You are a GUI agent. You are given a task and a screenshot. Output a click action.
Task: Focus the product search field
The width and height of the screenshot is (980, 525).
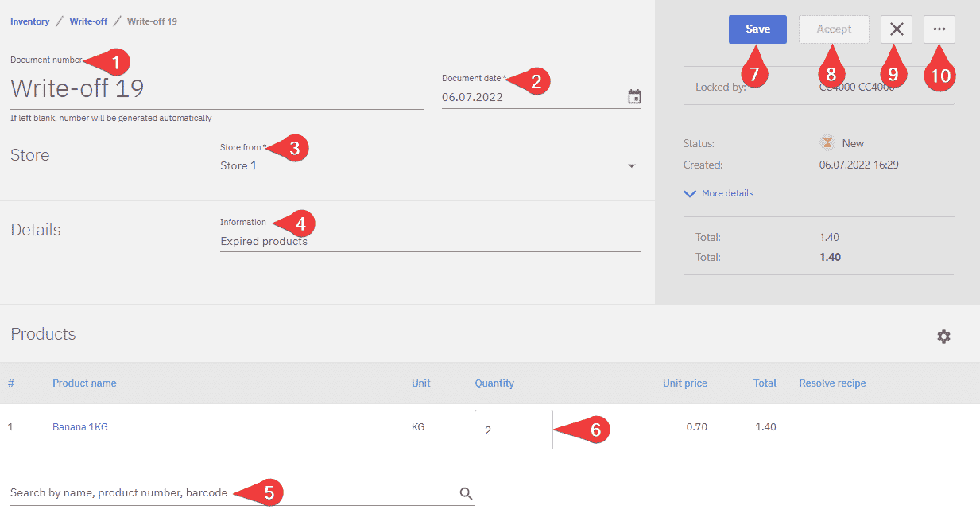pyautogui.click(x=230, y=493)
